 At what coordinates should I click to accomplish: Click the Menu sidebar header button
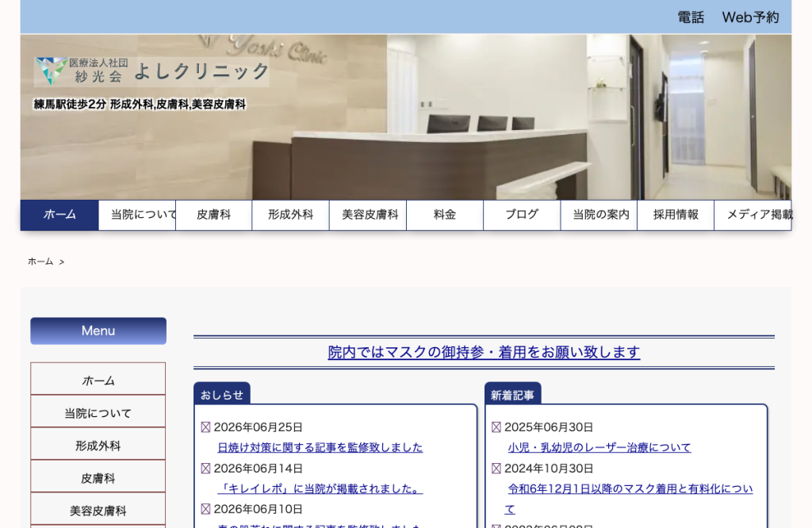98,331
